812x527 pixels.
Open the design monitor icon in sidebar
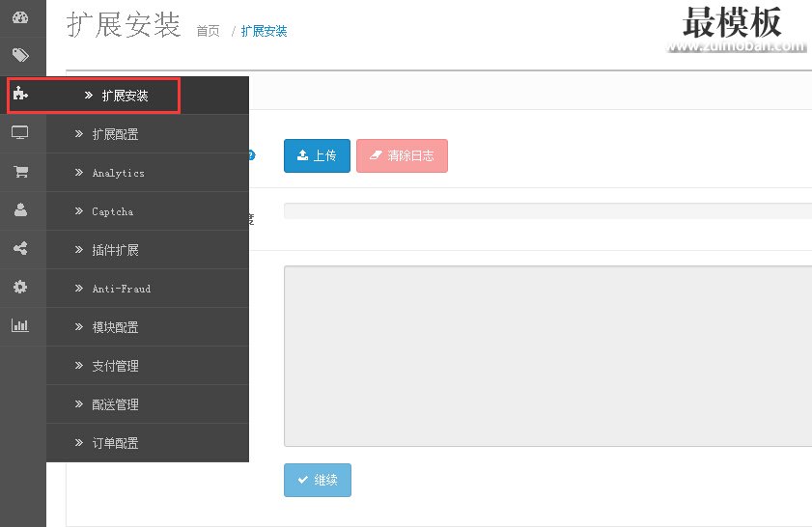20,133
